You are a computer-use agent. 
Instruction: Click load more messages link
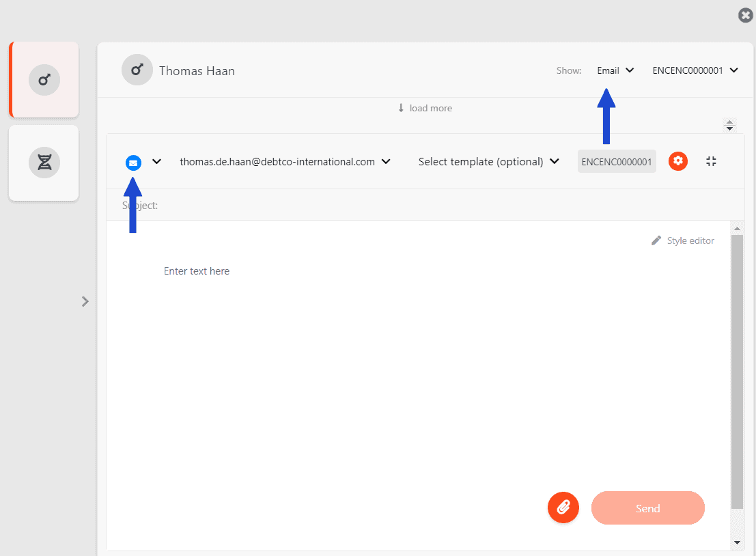425,108
